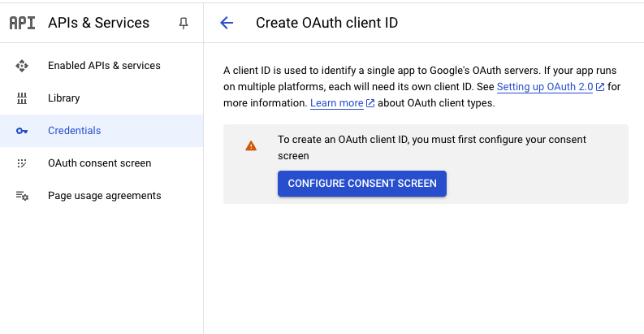Open the Library section
Viewport: 644px width, 334px height.
pyautogui.click(x=102, y=98)
